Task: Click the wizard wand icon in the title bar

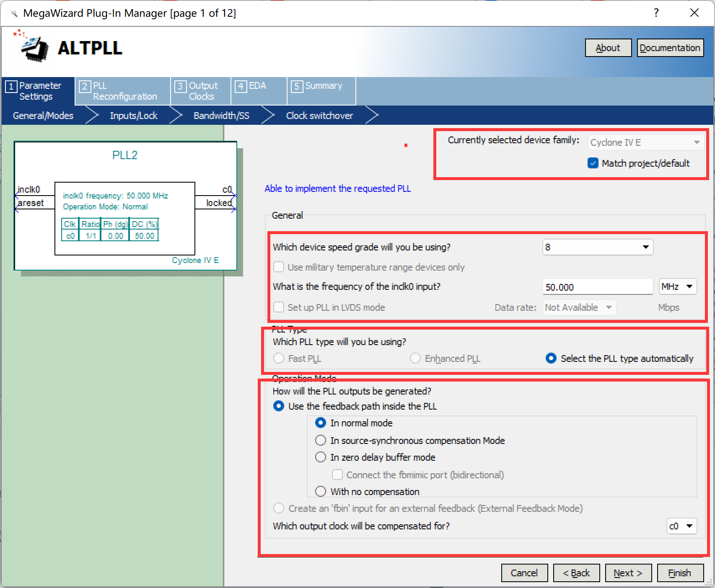Action: point(14,13)
